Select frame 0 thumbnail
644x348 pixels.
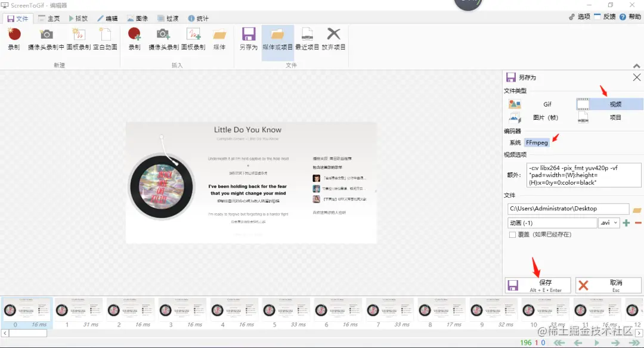click(x=27, y=313)
